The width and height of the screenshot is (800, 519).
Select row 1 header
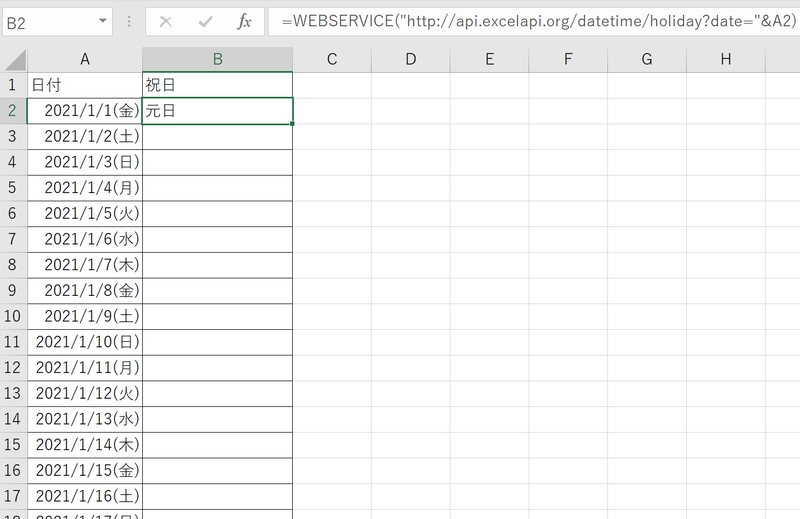[13, 85]
